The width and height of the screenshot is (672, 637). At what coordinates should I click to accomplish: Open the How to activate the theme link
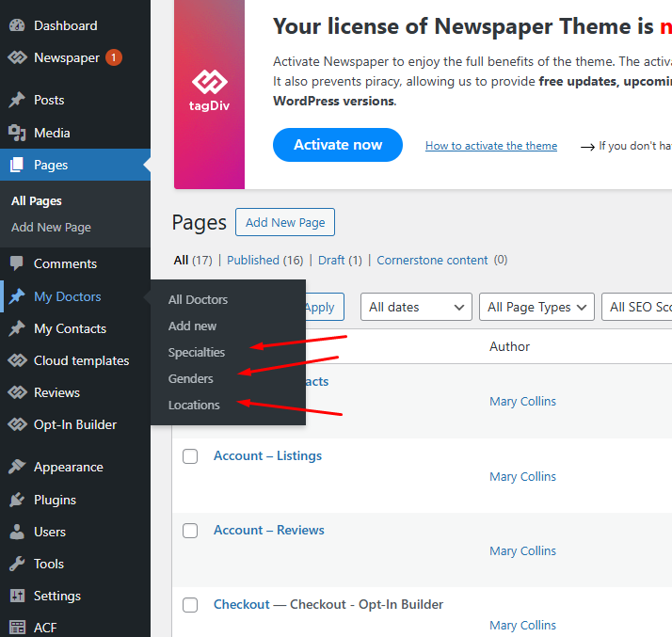[491, 146]
